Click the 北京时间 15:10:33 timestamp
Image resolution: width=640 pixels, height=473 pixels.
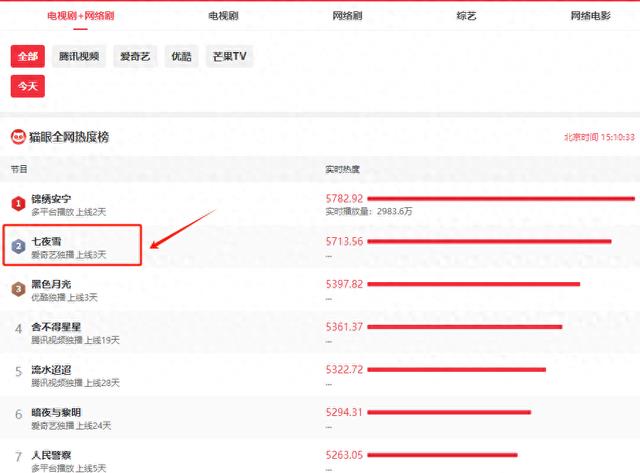pyautogui.click(x=599, y=137)
